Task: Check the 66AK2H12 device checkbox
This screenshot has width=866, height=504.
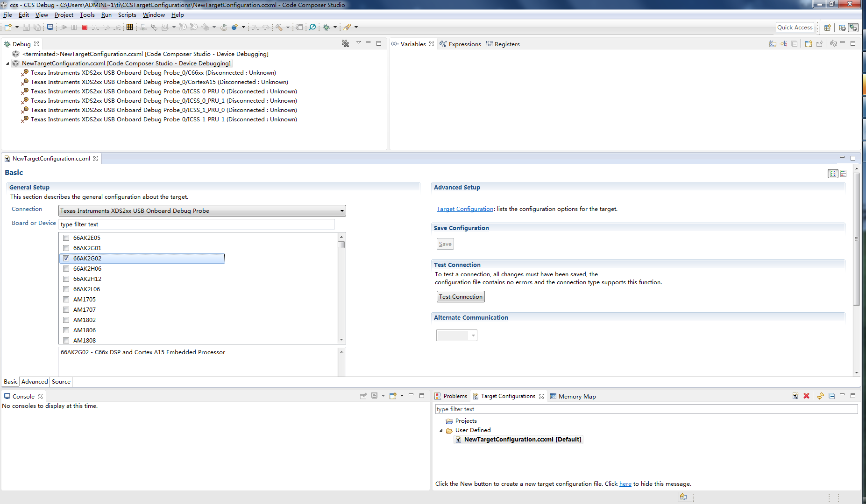Action: pos(66,279)
